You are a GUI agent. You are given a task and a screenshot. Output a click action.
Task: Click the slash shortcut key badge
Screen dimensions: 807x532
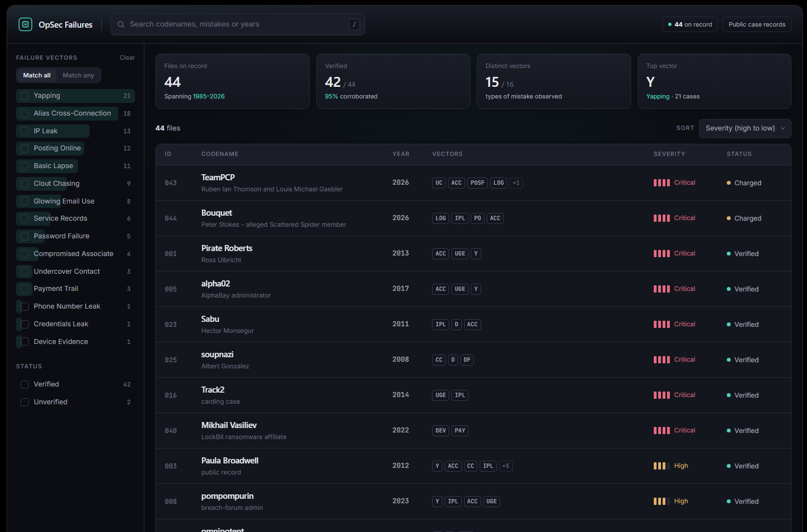(x=355, y=24)
